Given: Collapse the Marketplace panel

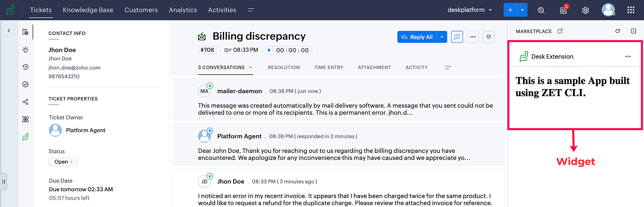Looking at the screenshot, I should point(633,31).
